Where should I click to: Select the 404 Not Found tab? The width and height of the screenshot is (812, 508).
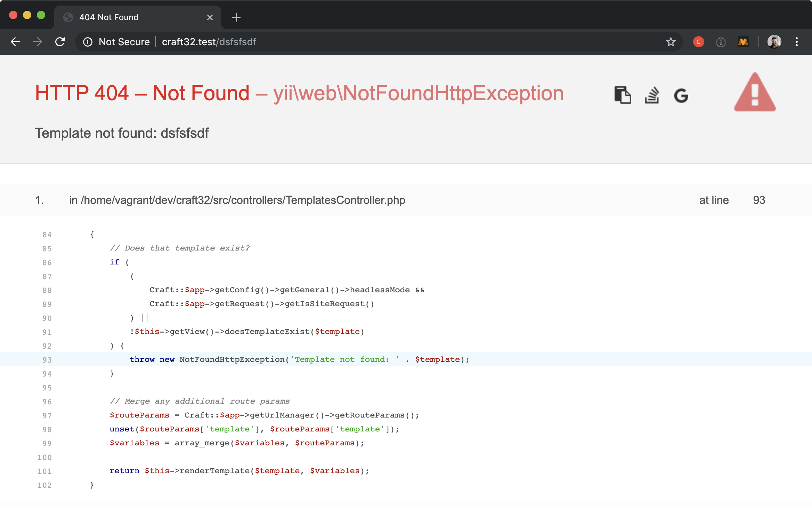138,17
